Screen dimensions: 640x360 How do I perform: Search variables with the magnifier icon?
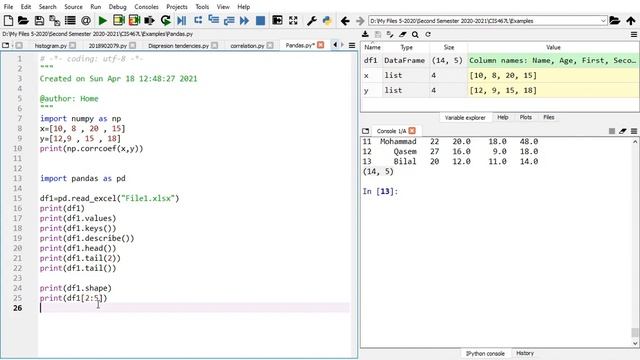coord(415,34)
